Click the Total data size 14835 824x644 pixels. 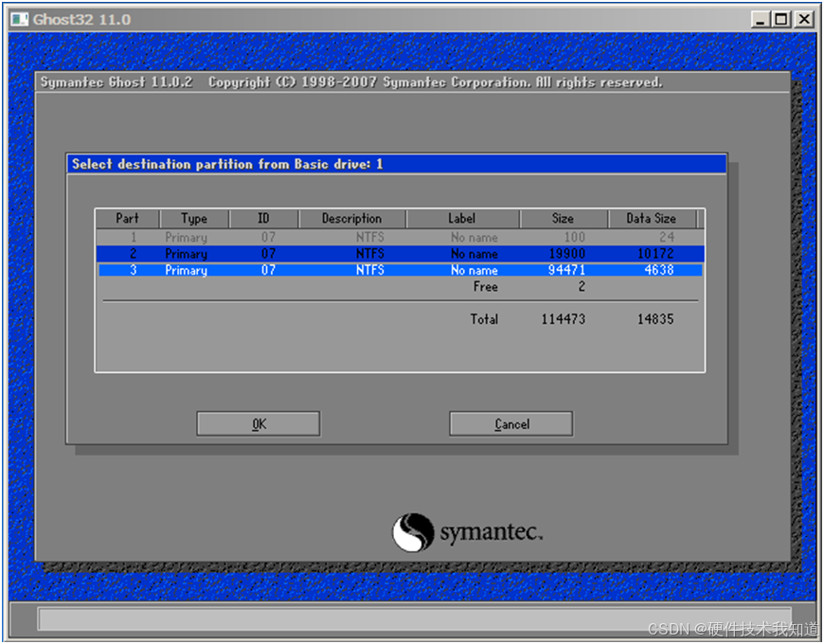coord(655,319)
